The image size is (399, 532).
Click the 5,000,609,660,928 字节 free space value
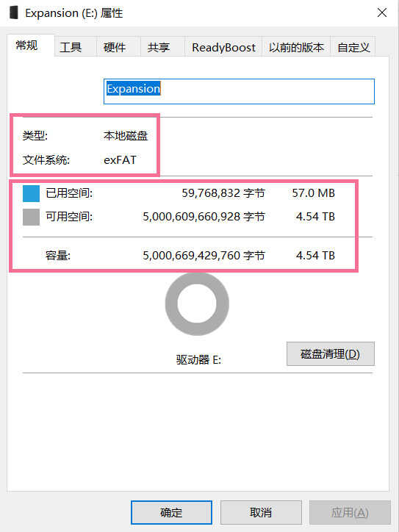[204, 217]
